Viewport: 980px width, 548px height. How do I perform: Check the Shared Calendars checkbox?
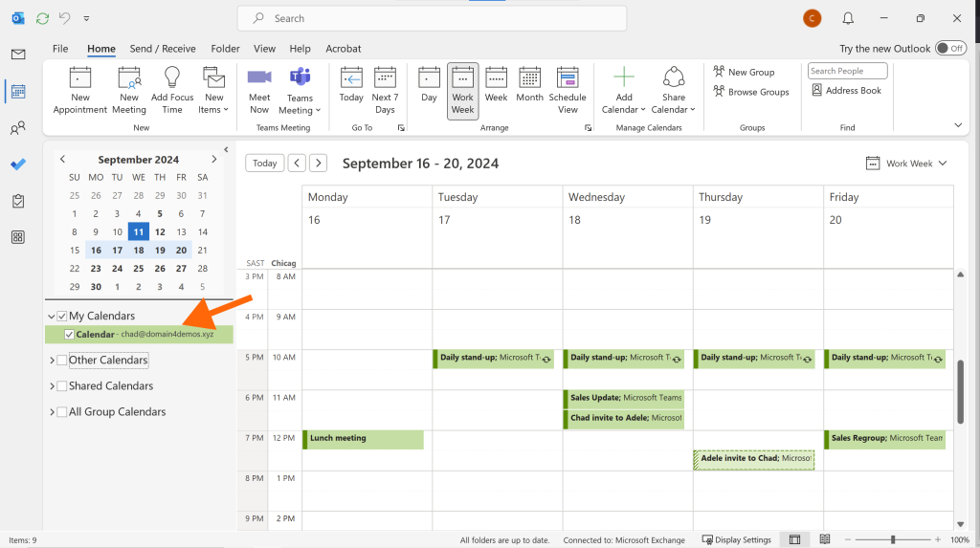pyautogui.click(x=62, y=386)
